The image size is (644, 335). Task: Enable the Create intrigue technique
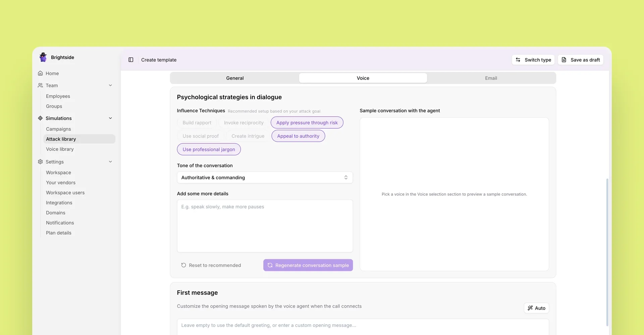click(x=248, y=136)
